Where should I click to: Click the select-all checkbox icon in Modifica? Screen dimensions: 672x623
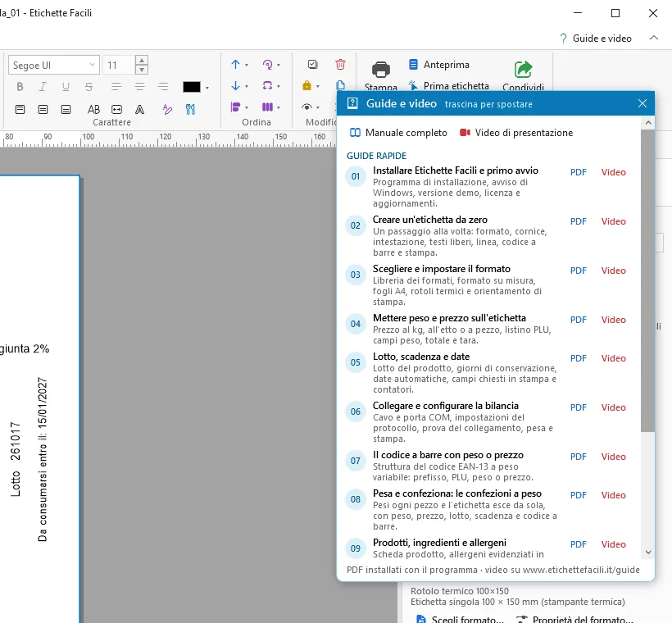click(x=313, y=64)
